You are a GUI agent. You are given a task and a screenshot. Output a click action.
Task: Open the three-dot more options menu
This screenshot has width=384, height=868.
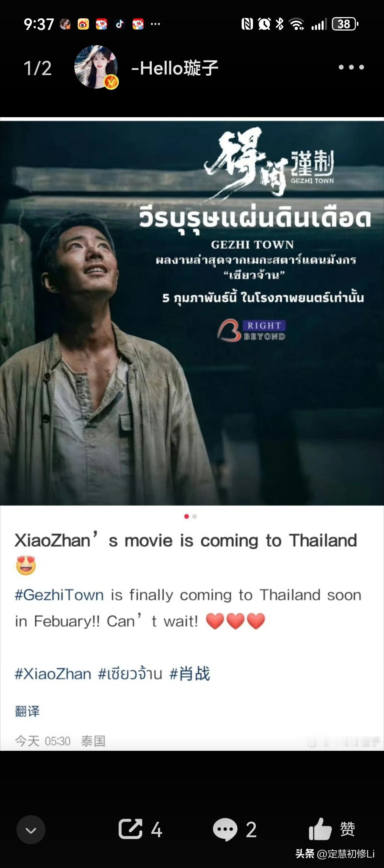point(351,67)
